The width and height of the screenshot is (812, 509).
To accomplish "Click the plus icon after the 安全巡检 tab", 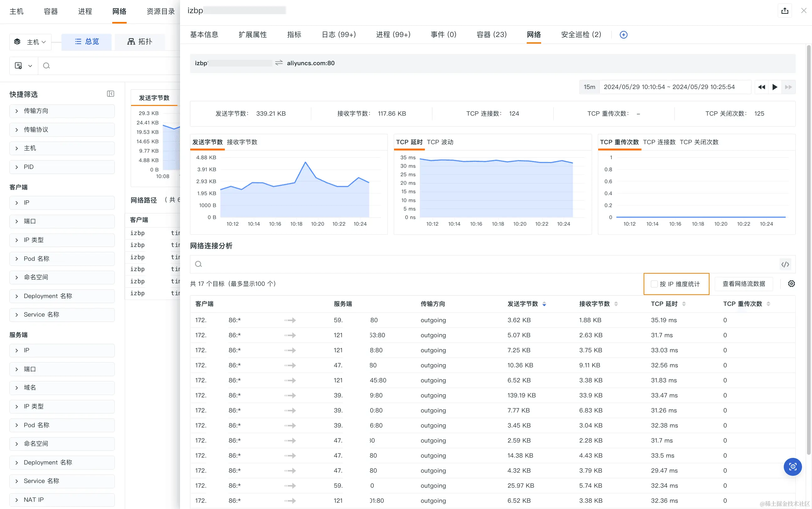I will (x=624, y=35).
